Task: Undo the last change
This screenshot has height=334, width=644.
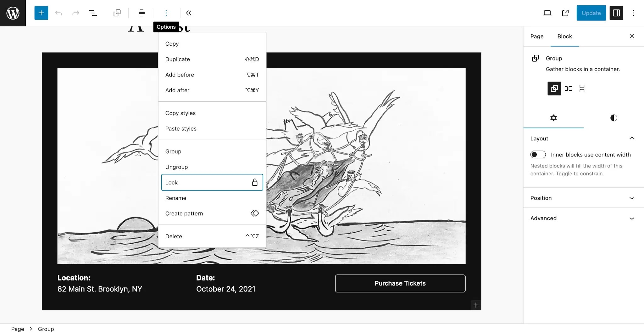Action: click(x=58, y=13)
